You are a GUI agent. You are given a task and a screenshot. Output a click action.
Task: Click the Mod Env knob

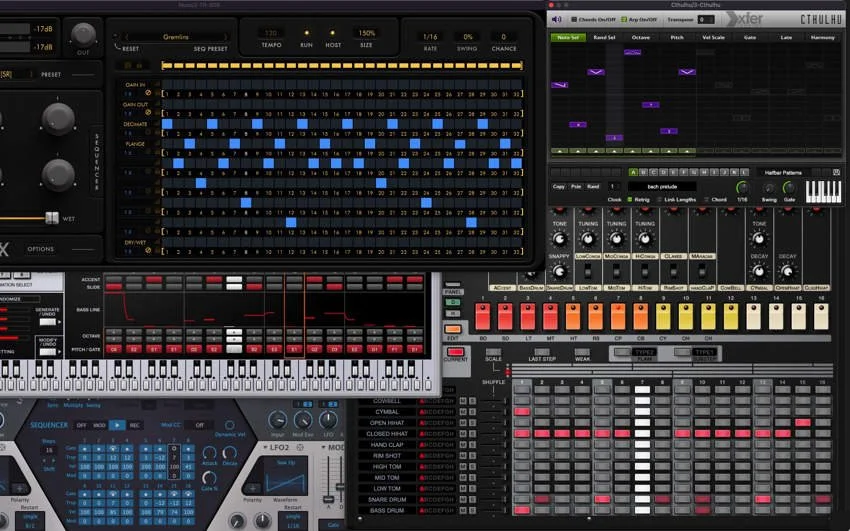(x=303, y=420)
